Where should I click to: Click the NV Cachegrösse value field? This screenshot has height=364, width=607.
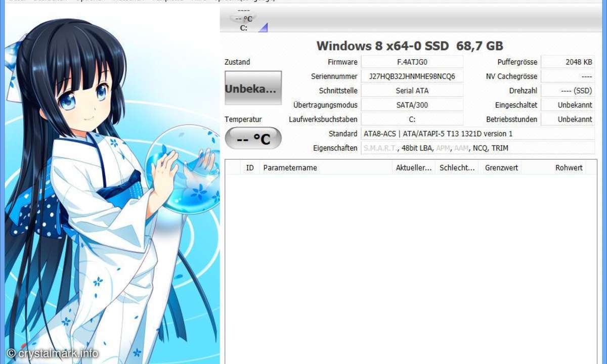coord(568,76)
